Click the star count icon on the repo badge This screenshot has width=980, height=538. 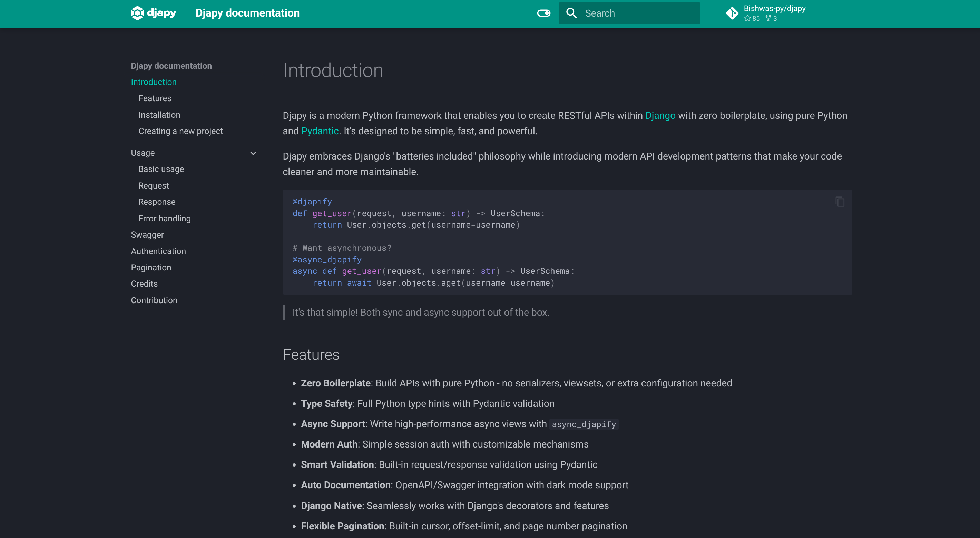click(747, 18)
